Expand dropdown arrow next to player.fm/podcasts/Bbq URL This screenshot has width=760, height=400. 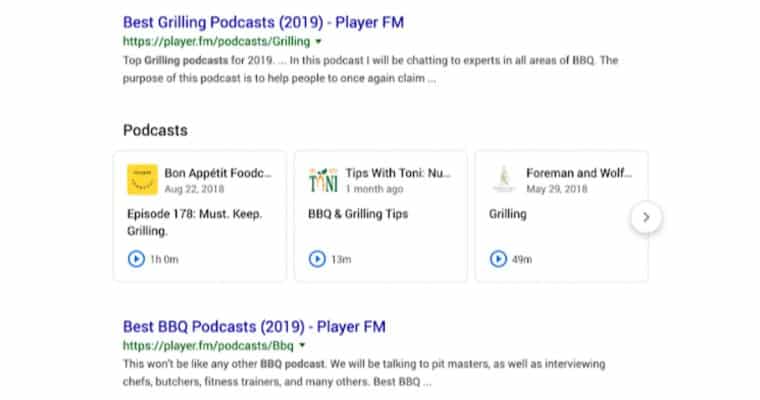click(302, 346)
